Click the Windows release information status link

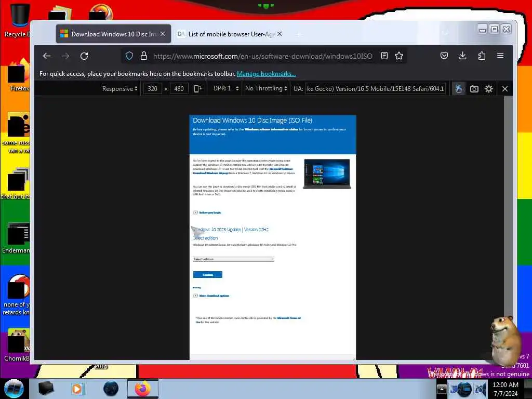pos(271,129)
